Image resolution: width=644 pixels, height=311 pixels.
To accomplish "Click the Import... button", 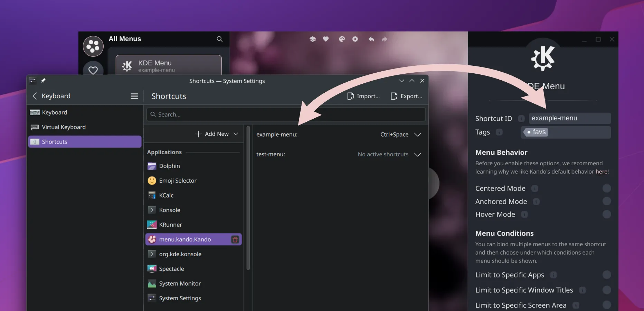I will [363, 96].
